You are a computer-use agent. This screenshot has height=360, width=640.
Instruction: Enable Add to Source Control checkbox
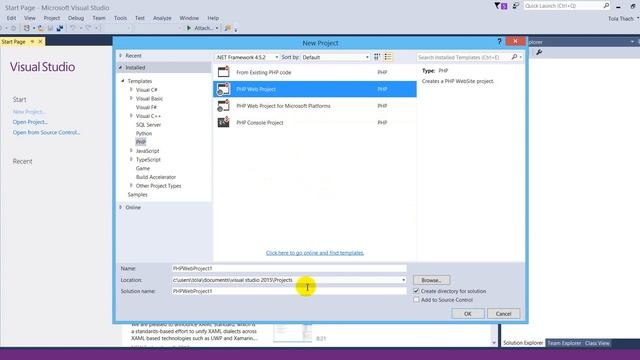[x=416, y=300]
